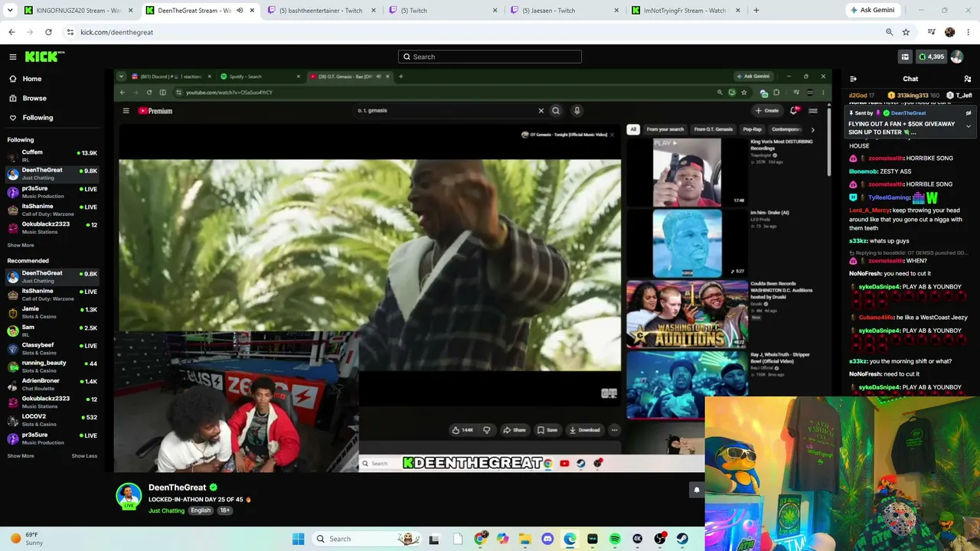Open Chrome from the taskbar
This screenshot has height=551, width=980.
[480, 539]
